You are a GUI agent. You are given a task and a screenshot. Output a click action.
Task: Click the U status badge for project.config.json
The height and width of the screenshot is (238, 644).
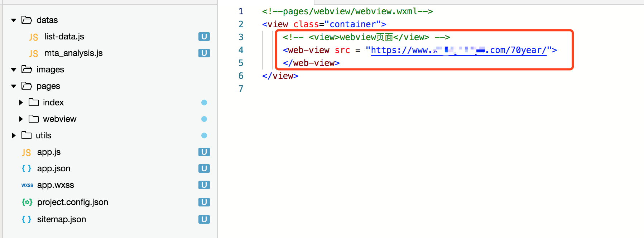(x=204, y=202)
